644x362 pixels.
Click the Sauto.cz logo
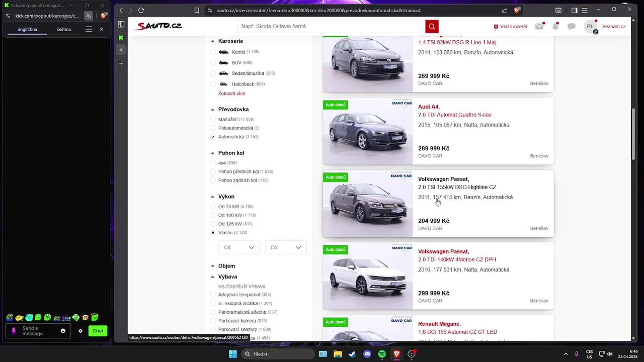pos(157,26)
